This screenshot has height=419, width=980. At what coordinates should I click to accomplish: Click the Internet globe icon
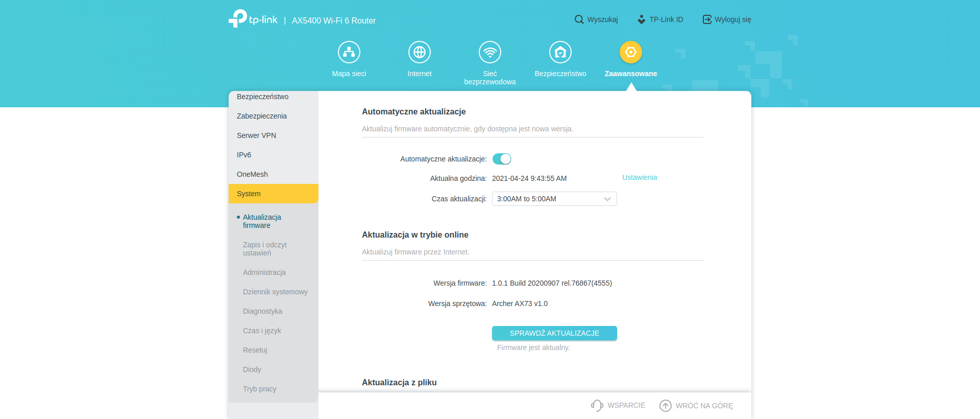(x=419, y=52)
